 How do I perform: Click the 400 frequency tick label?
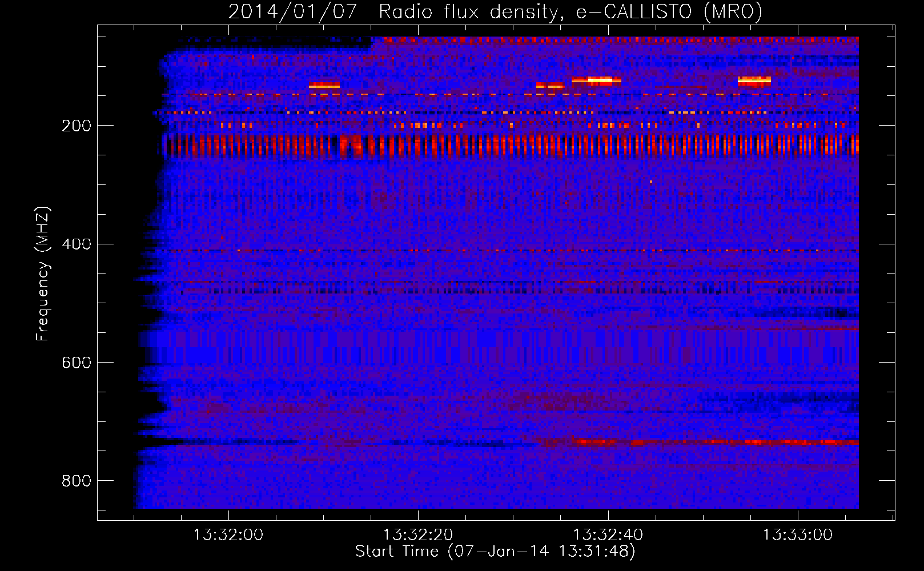pos(77,244)
